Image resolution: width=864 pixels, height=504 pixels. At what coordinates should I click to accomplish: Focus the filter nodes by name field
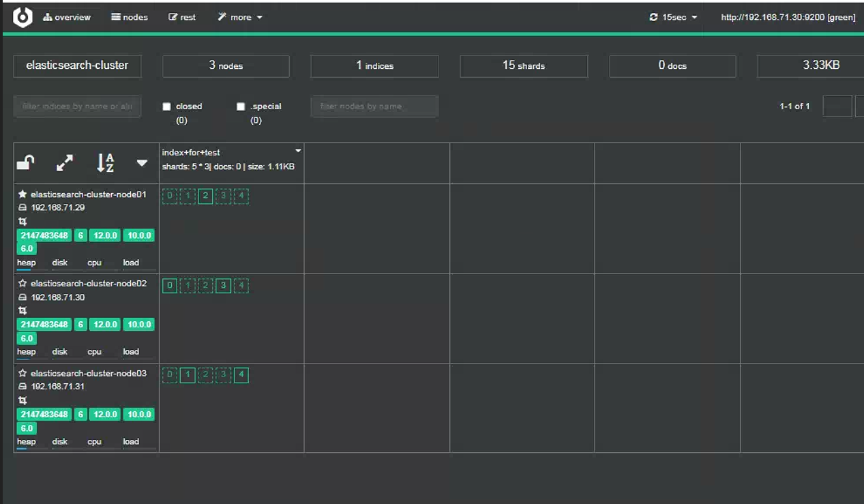(x=374, y=106)
